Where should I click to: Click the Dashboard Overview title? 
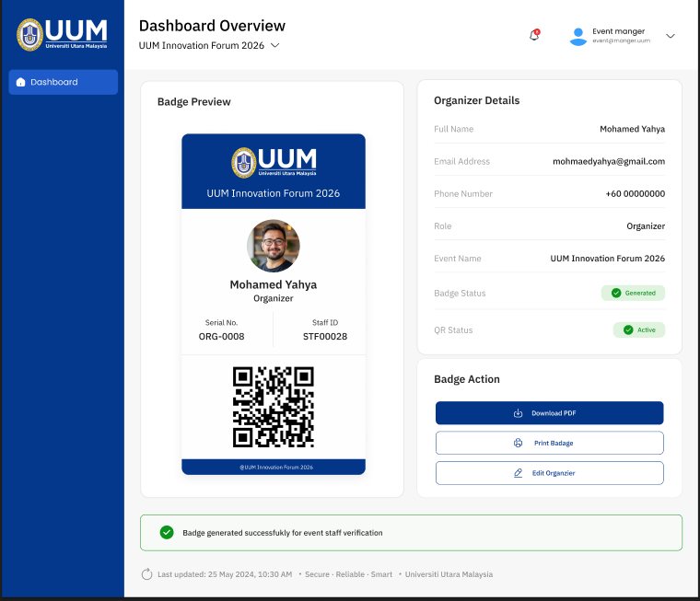[212, 26]
